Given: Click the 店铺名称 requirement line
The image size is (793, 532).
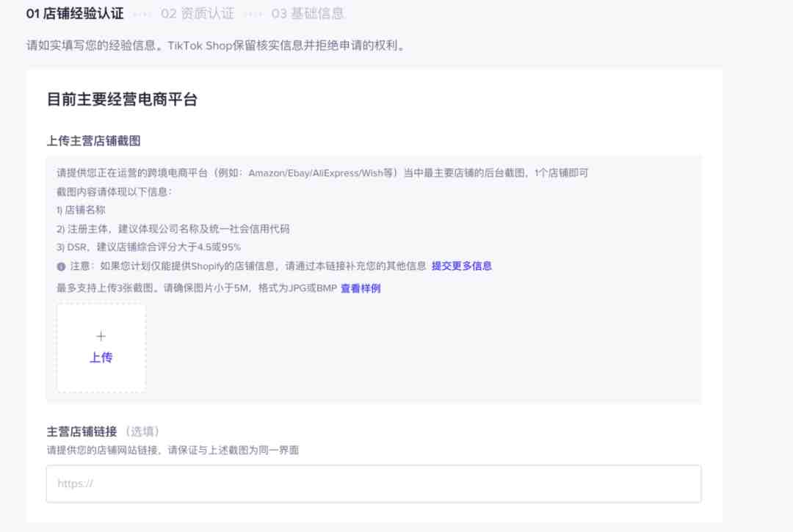Looking at the screenshot, I should coord(81,210).
